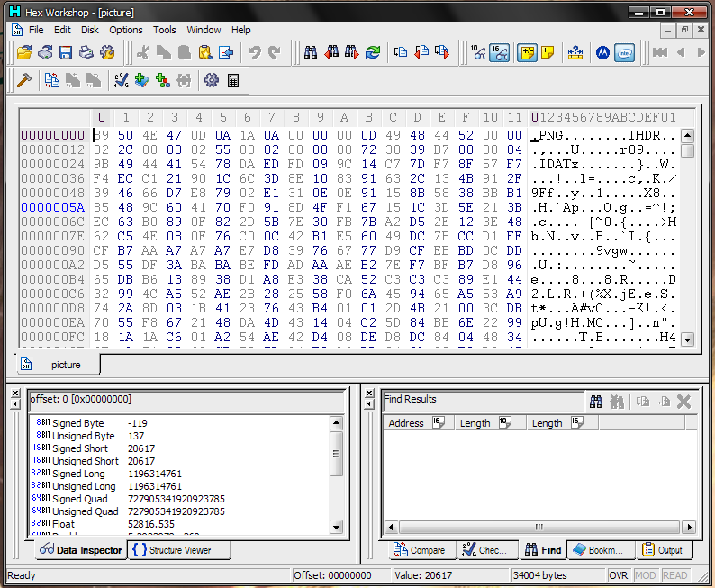Viewport: 715px width, 588px height.
Task: Find next with red right-arrow binoculars
Action: coord(351,52)
